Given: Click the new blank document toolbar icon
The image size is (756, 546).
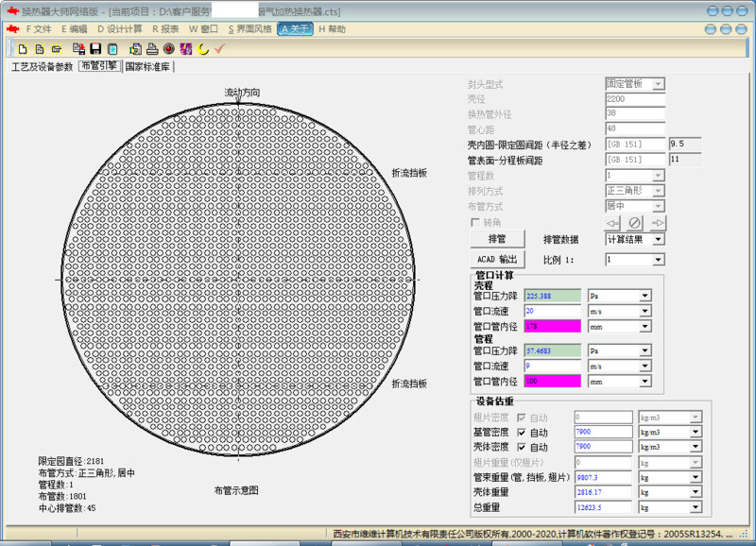Looking at the screenshot, I should [23, 49].
